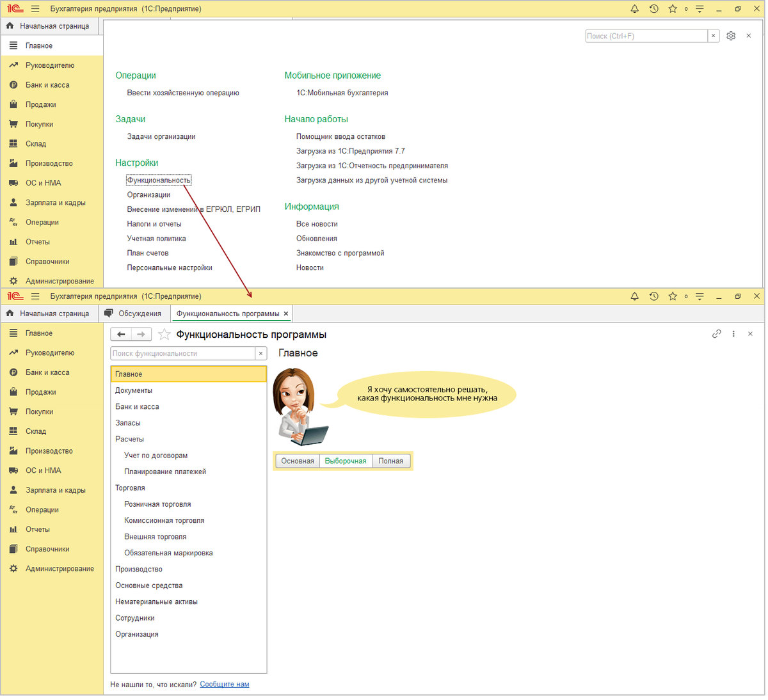
Task: Switch to Начальная страница tab in the upper window
Action: pyautogui.click(x=48, y=26)
